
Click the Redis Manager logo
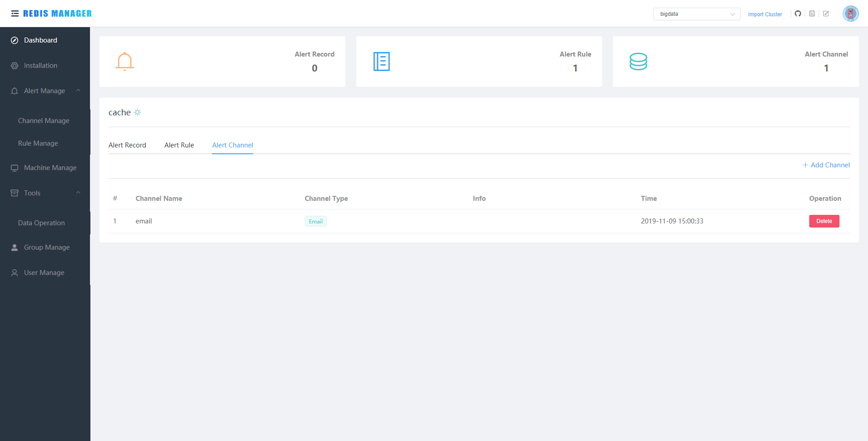[57, 14]
